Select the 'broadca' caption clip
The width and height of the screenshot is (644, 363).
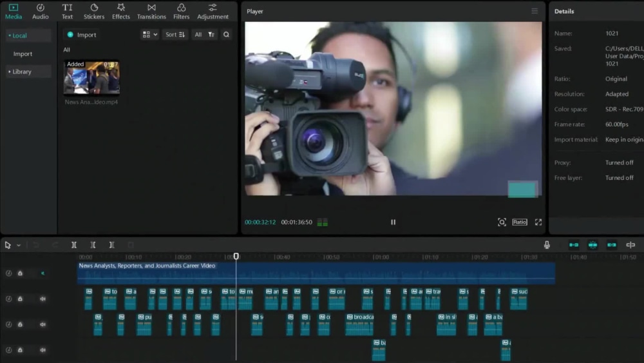[360, 324]
